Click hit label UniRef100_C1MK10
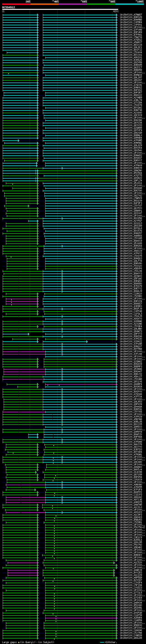The image size is (146, 644). tap(131, 294)
